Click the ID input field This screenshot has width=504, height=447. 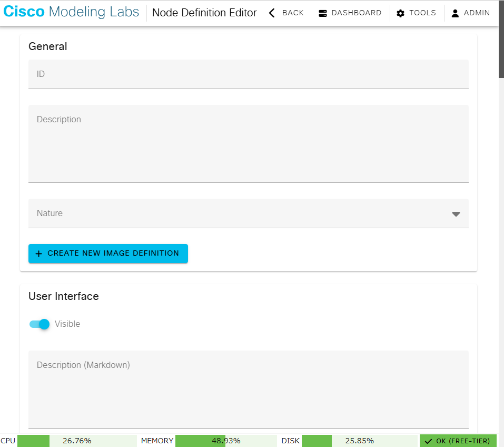(249, 74)
